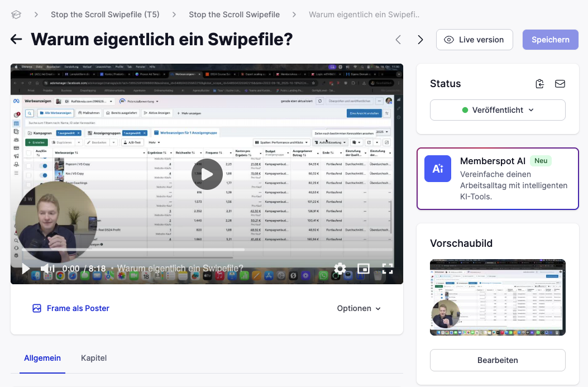Switch to the Allgemein tab
588x387 pixels.
[x=42, y=358]
